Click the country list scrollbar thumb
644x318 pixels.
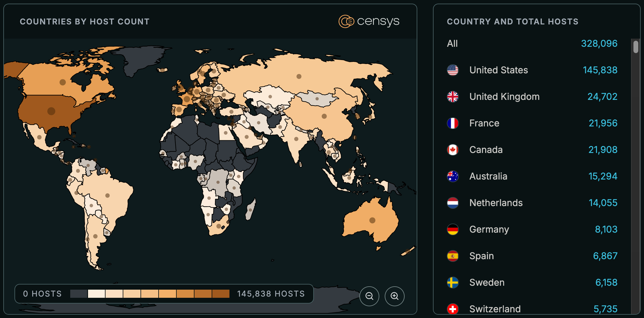tap(636, 47)
